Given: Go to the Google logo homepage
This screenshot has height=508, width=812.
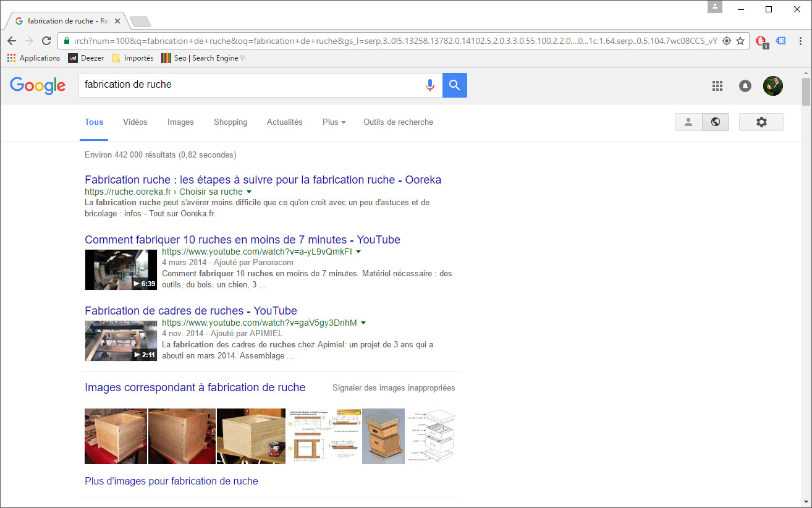Looking at the screenshot, I should [38, 85].
